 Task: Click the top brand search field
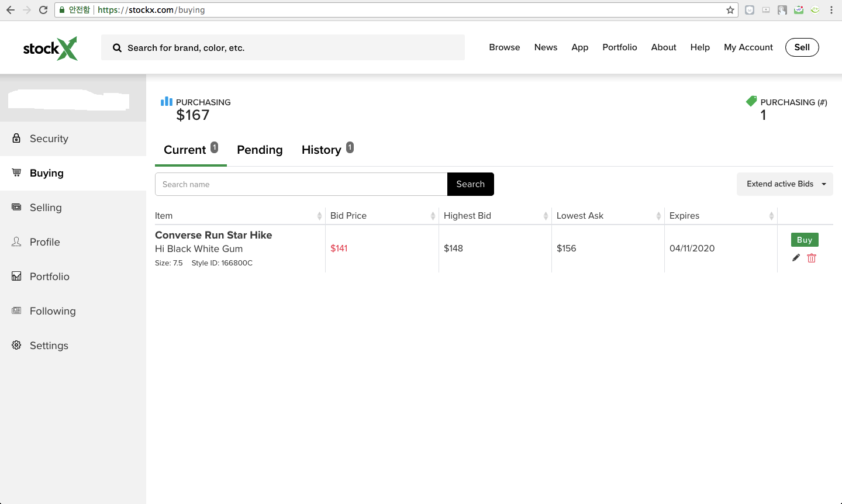click(283, 47)
